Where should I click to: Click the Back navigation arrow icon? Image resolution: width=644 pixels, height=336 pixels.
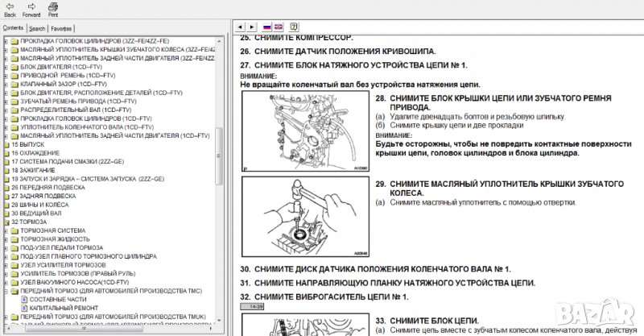[10, 6]
